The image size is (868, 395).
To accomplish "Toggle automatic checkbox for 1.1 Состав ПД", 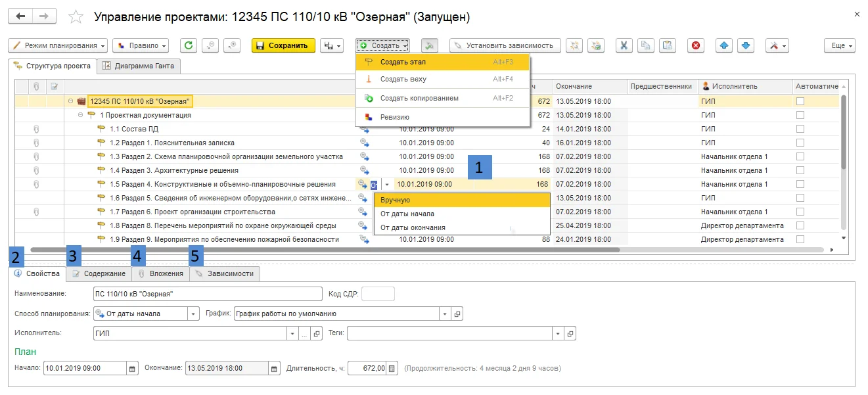I will pyautogui.click(x=800, y=129).
